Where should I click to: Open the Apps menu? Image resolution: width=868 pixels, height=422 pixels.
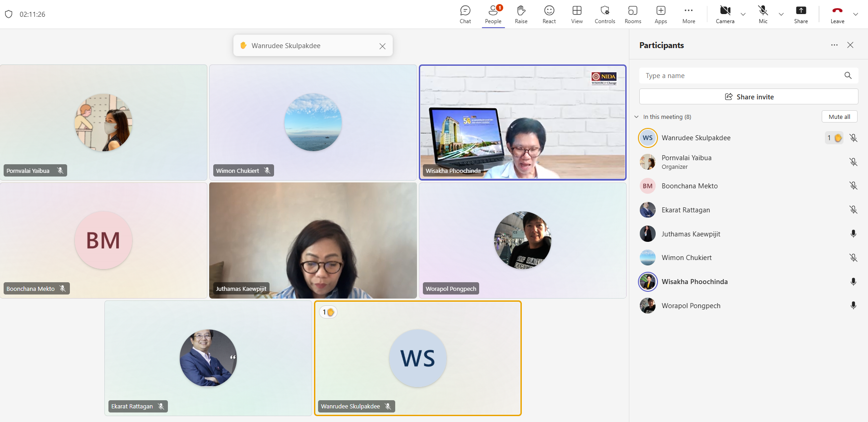click(661, 14)
